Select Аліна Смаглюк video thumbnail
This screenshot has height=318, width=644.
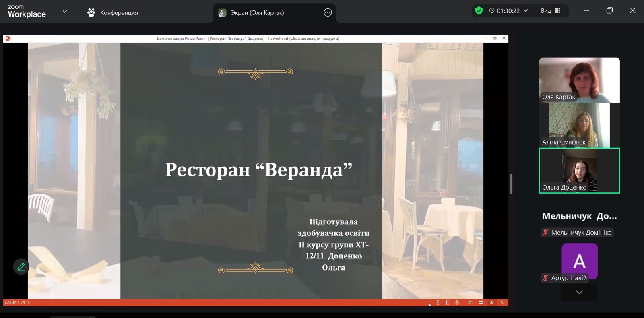(579, 125)
